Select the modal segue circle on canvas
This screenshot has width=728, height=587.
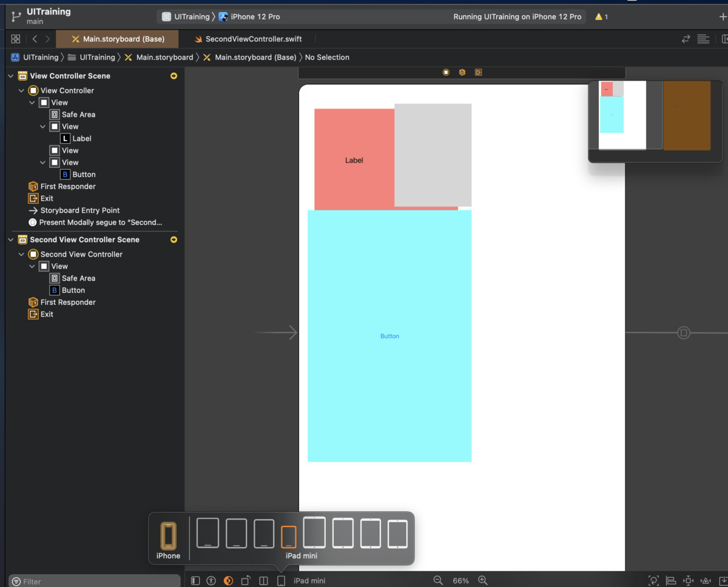[x=684, y=333]
